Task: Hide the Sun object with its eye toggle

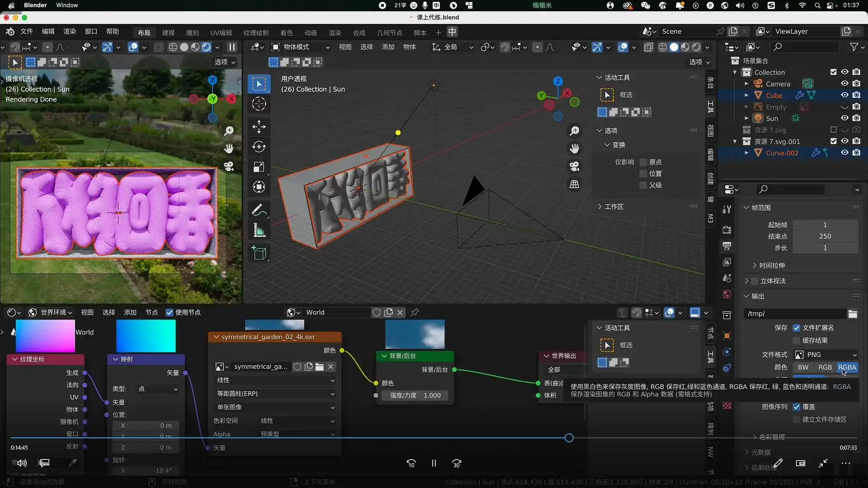Action: pos(844,118)
